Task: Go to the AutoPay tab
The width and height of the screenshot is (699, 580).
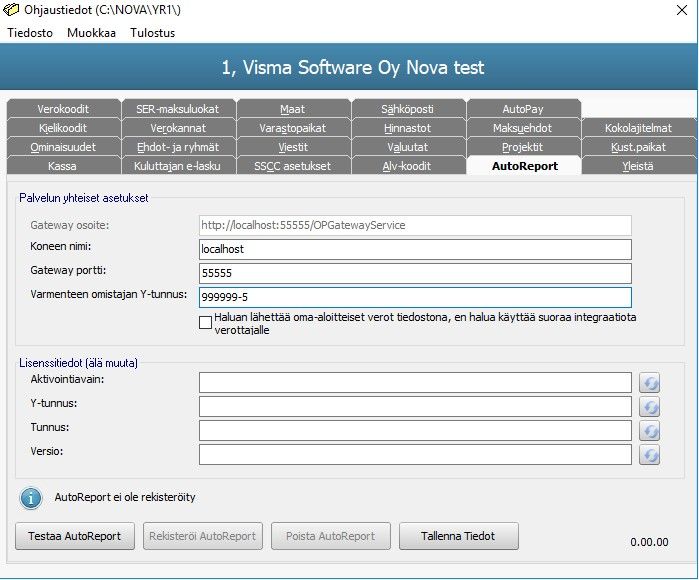Action: coord(523,109)
